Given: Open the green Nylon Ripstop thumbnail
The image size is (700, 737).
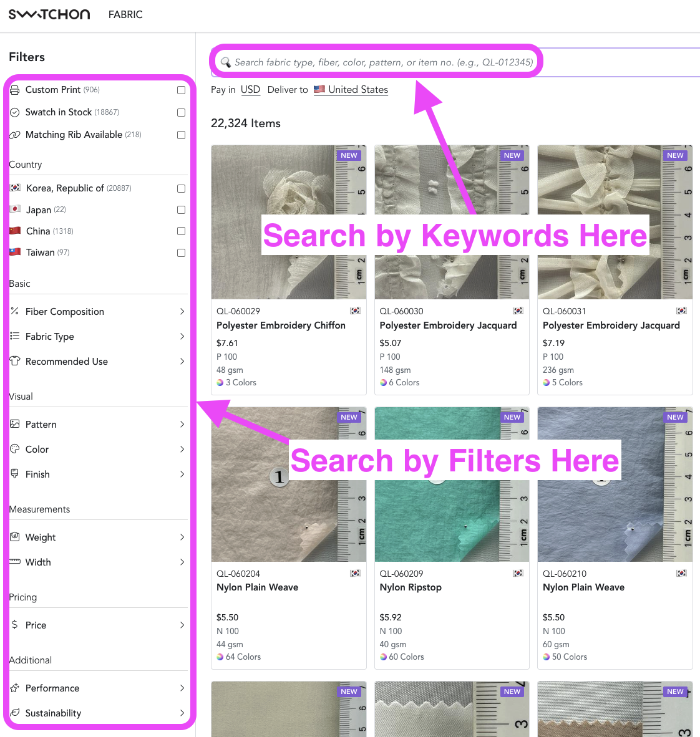Looking at the screenshot, I should [x=452, y=484].
